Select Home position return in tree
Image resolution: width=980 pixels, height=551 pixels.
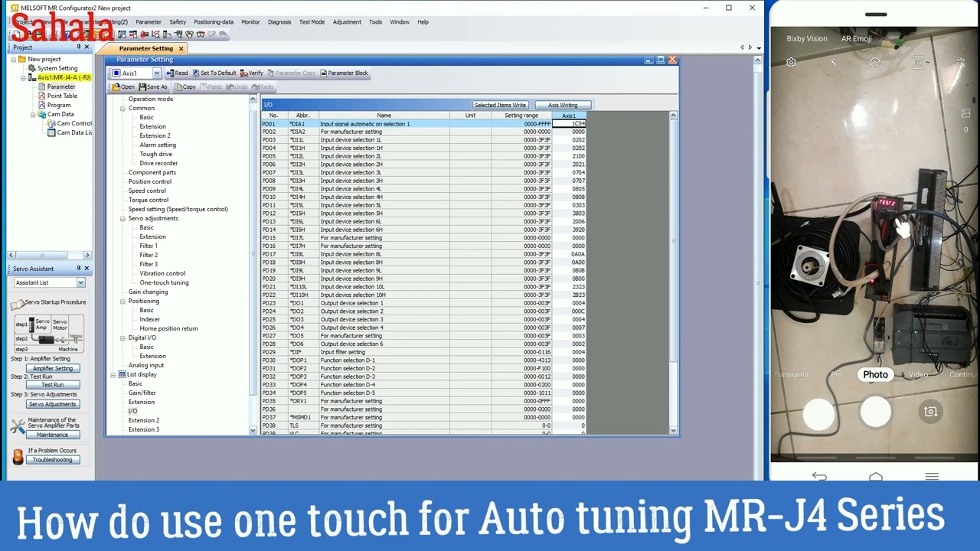pyautogui.click(x=168, y=328)
